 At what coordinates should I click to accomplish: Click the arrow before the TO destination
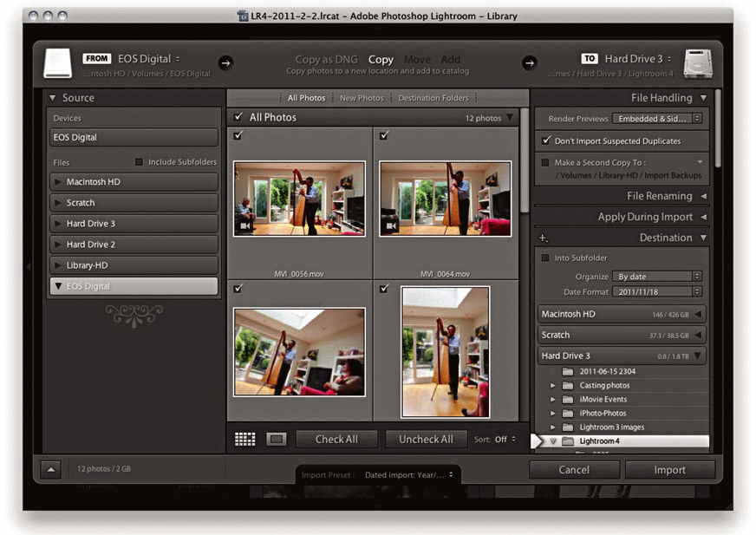pyautogui.click(x=530, y=62)
